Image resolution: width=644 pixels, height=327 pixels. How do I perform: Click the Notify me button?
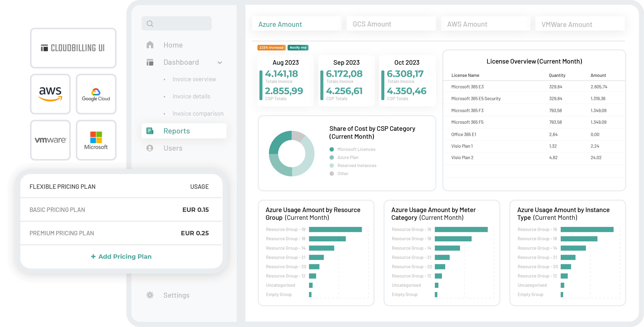tap(298, 48)
